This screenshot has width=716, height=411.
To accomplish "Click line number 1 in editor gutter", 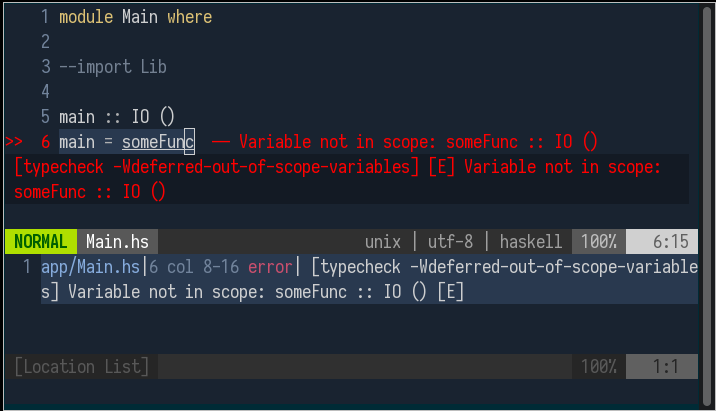I will (x=45, y=17).
